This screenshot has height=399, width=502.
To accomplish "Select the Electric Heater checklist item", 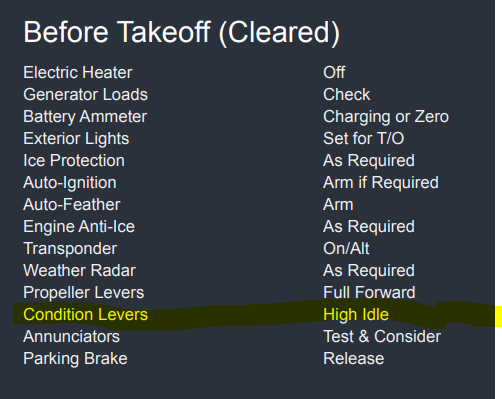I will (x=78, y=72).
